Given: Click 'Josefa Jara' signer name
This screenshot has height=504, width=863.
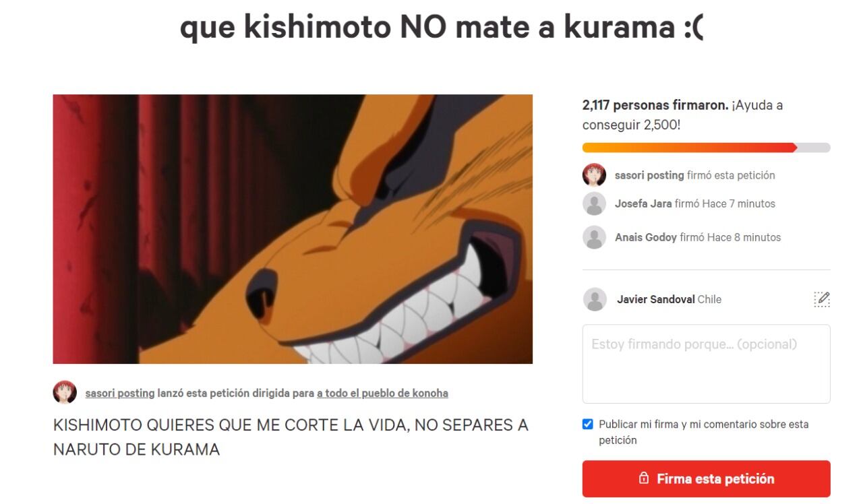Looking at the screenshot, I should [643, 203].
